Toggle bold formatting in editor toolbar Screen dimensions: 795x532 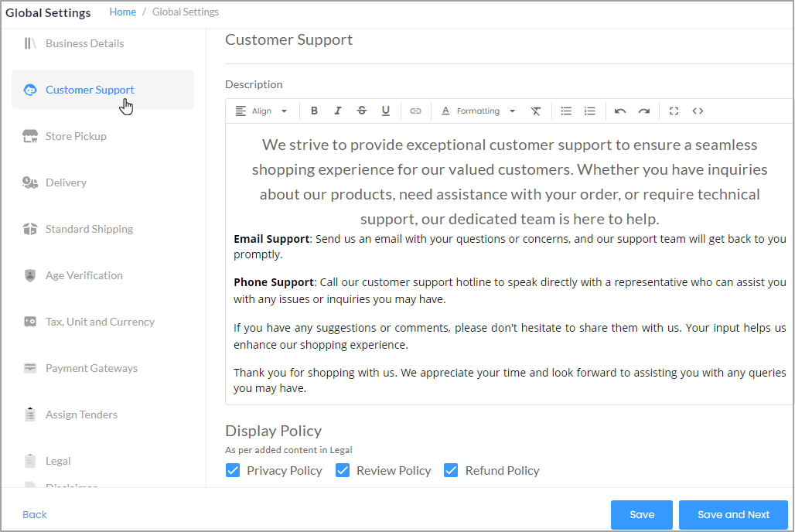click(314, 111)
